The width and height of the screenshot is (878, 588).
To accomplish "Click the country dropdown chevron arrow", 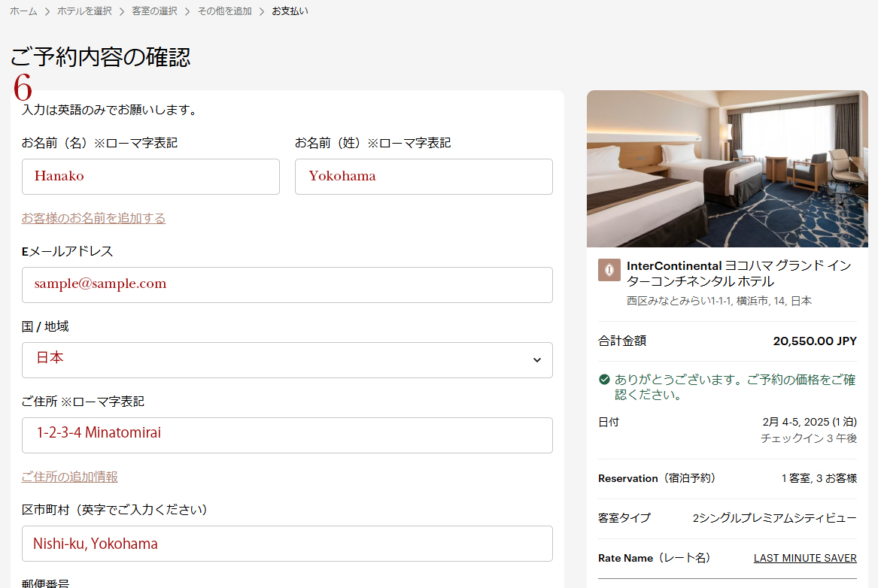I will (537, 359).
